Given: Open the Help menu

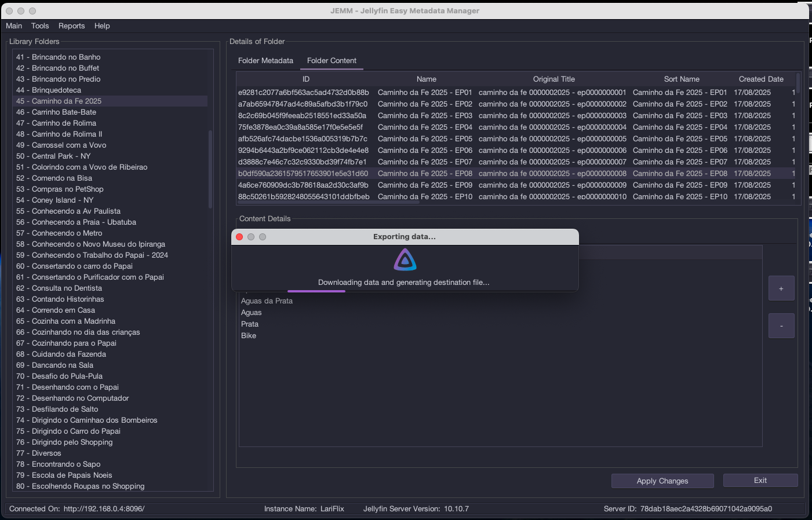Looking at the screenshot, I should click(x=102, y=26).
